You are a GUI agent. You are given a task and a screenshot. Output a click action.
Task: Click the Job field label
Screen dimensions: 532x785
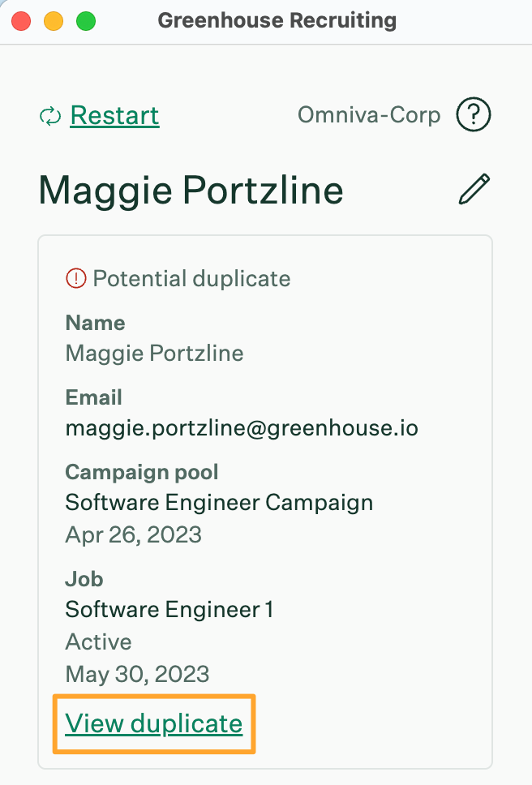tap(84, 579)
